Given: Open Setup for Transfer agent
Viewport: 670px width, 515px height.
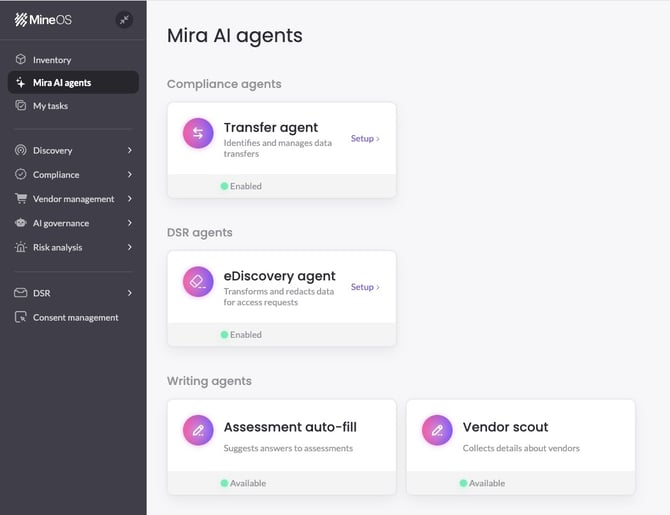Looking at the screenshot, I should point(364,139).
